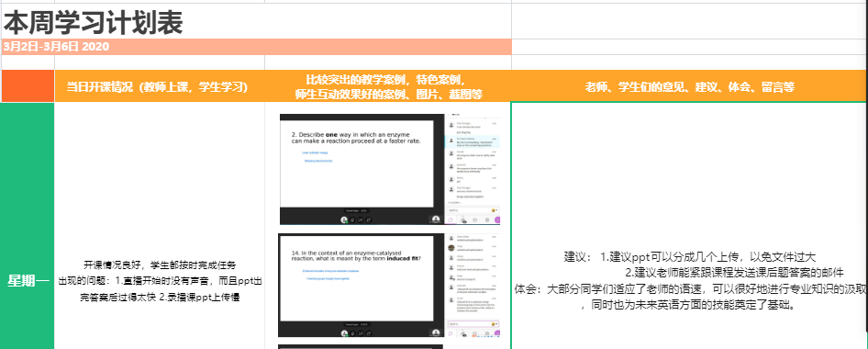Select the title cell 本周学习计划表
Image resolution: width=868 pixels, height=349 pixels.
256,21
